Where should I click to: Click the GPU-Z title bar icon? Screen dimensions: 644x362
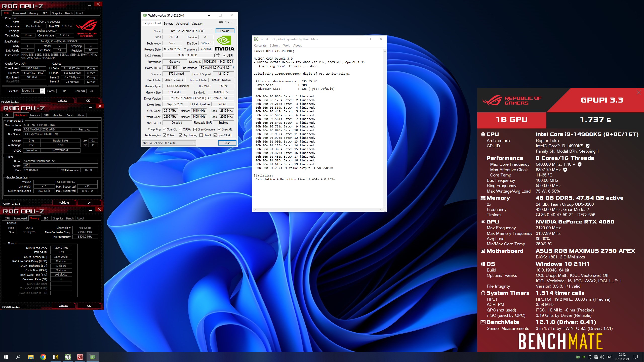145,15
